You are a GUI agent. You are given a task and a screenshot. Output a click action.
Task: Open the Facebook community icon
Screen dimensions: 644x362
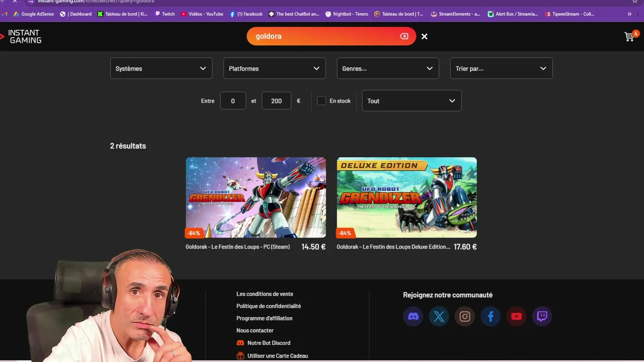click(491, 316)
